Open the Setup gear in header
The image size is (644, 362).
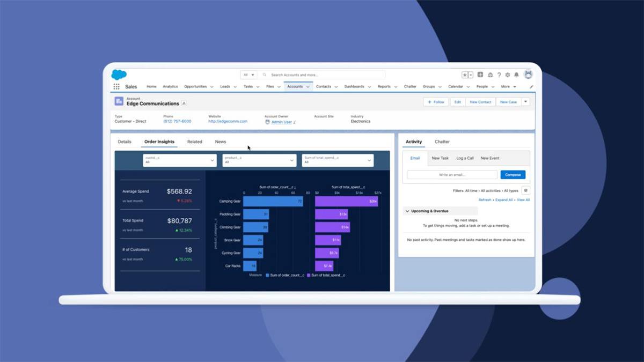[508, 75]
